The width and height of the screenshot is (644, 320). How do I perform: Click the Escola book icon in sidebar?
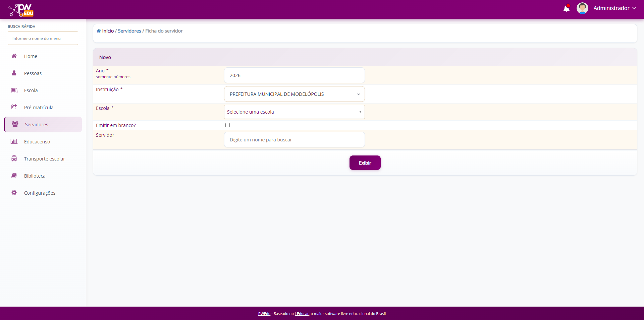tap(14, 90)
